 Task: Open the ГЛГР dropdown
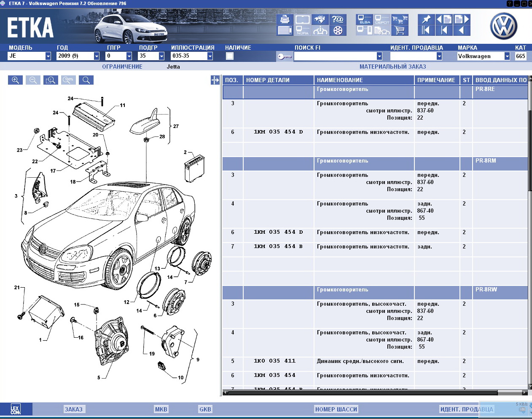(x=129, y=56)
